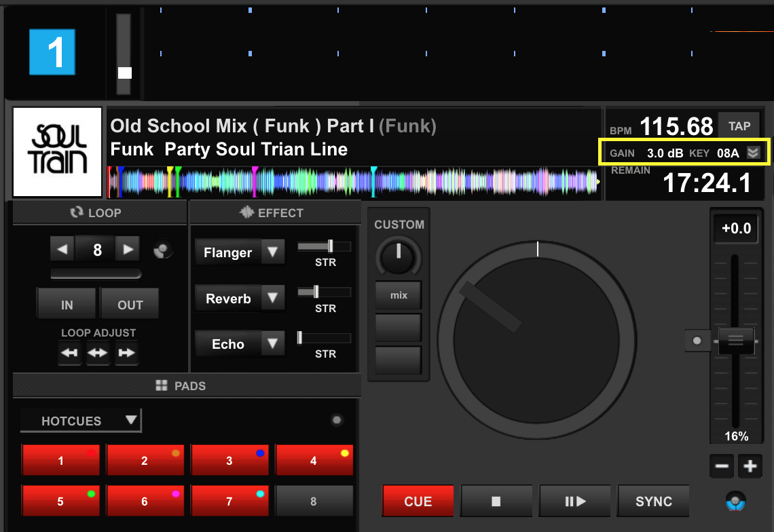Click the artist text Funk Party Soul Trian Line
Screen dimensions: 774x532
pyautogui.click(x=229, y=149)
